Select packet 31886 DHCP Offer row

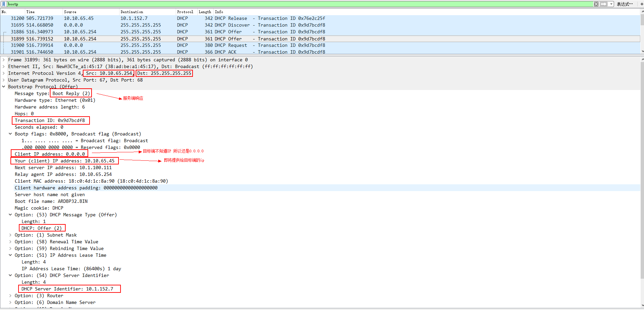click(320, 32)
